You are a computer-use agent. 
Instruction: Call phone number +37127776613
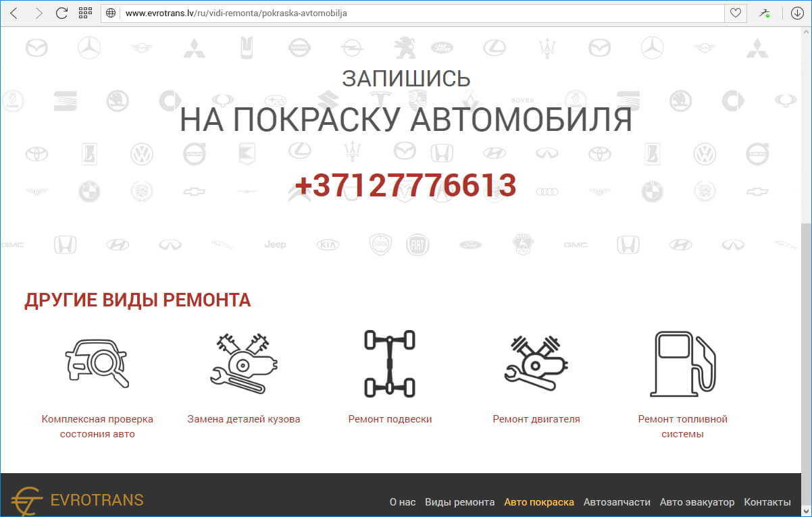pos(405,185)
